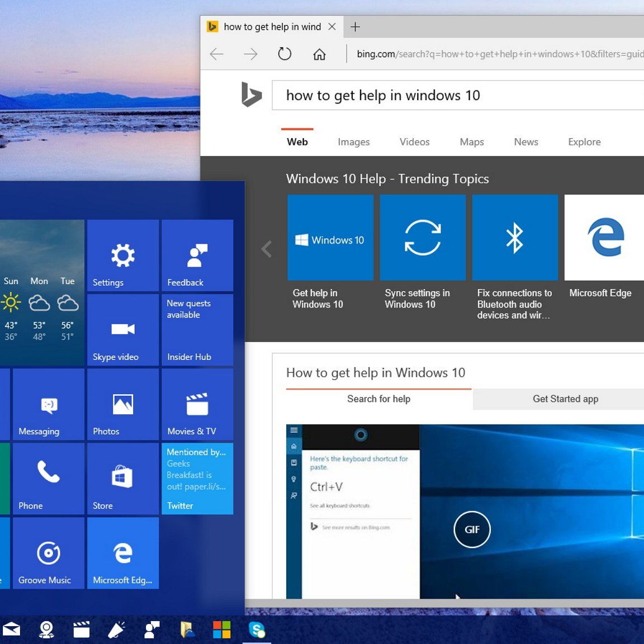Open Feedback app on taskbar
Image resolution: width=644 pixels, height=644 pixels.
[151, 629]
